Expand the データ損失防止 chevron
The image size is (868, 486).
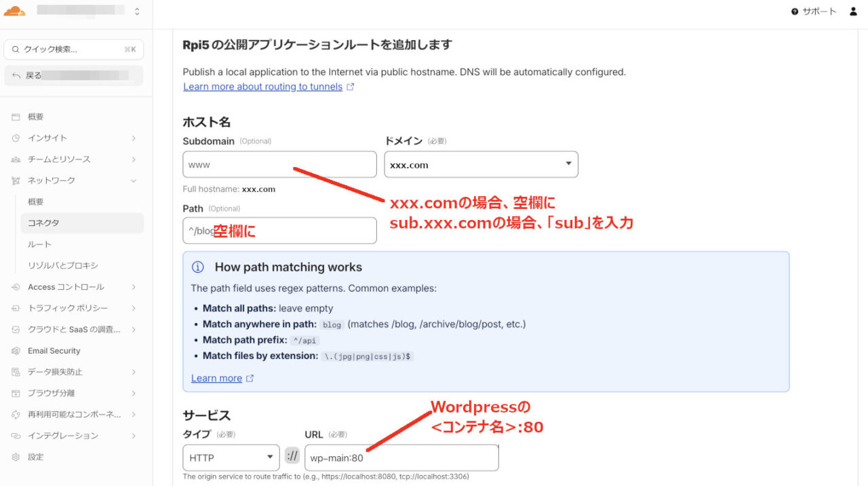pos(134,372)
